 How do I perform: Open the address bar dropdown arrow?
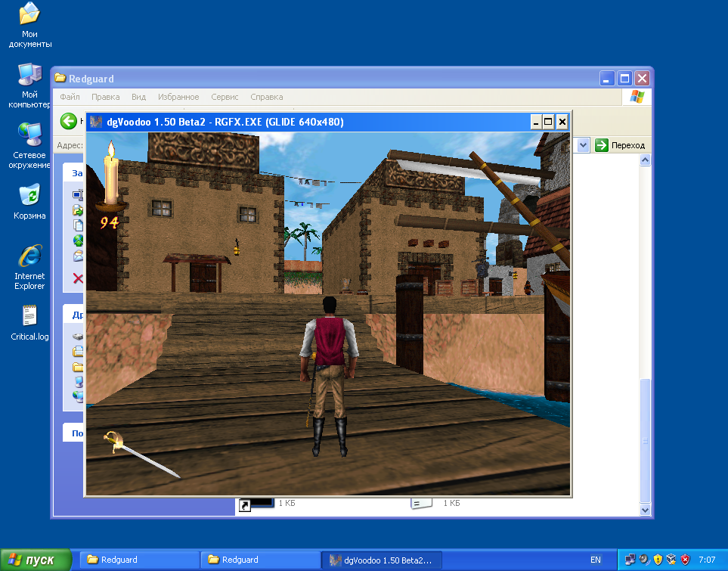pos(583,145)
